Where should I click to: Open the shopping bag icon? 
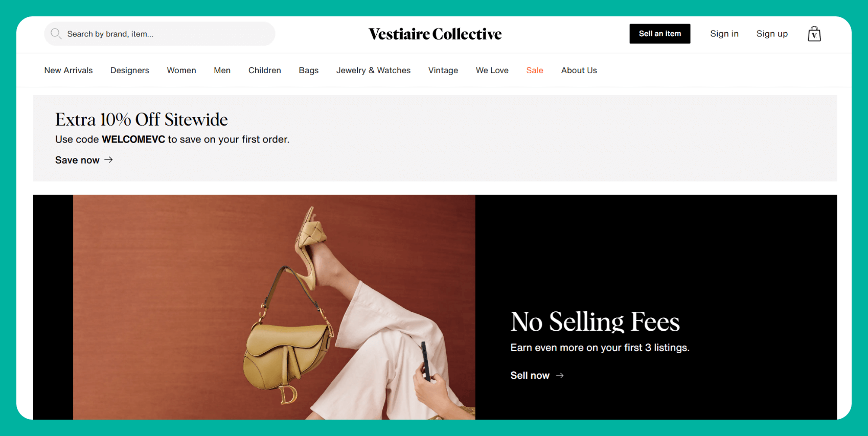(814, 34)
